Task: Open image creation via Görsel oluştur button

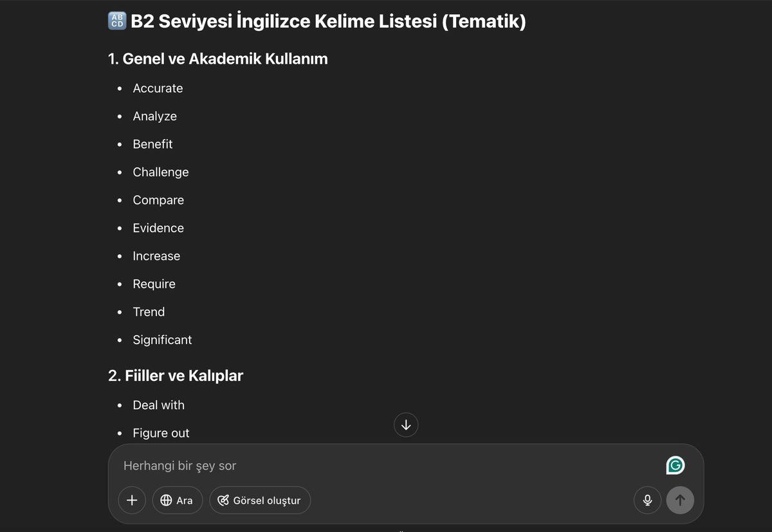Action: [260, 500]
